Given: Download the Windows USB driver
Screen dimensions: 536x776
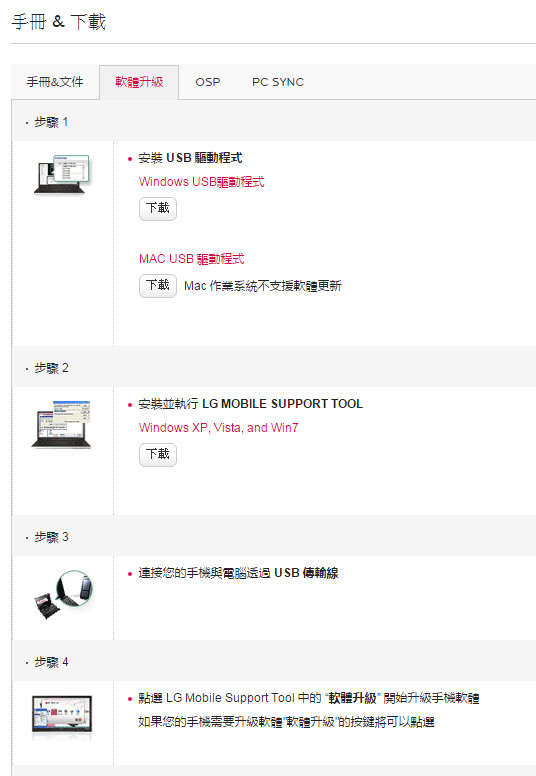Looking at the screenshot, I should coord(158,208).
